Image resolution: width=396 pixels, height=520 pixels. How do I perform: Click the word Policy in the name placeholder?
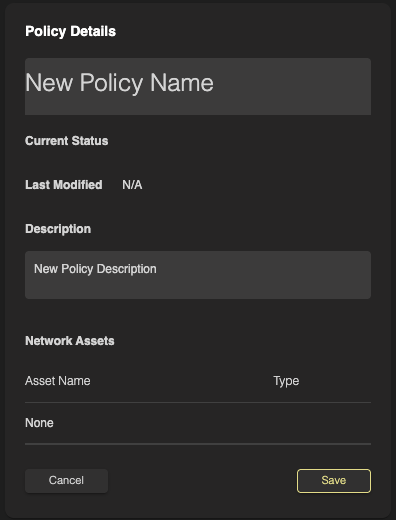click(111, 83)
